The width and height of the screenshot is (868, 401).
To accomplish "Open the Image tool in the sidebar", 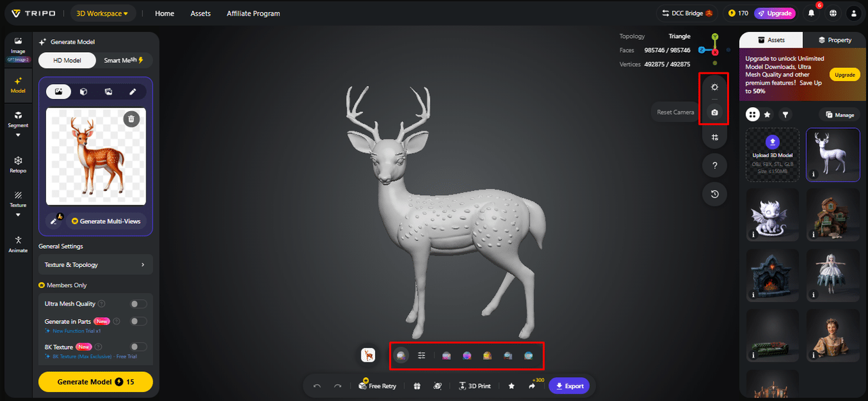I will [18, 46].
